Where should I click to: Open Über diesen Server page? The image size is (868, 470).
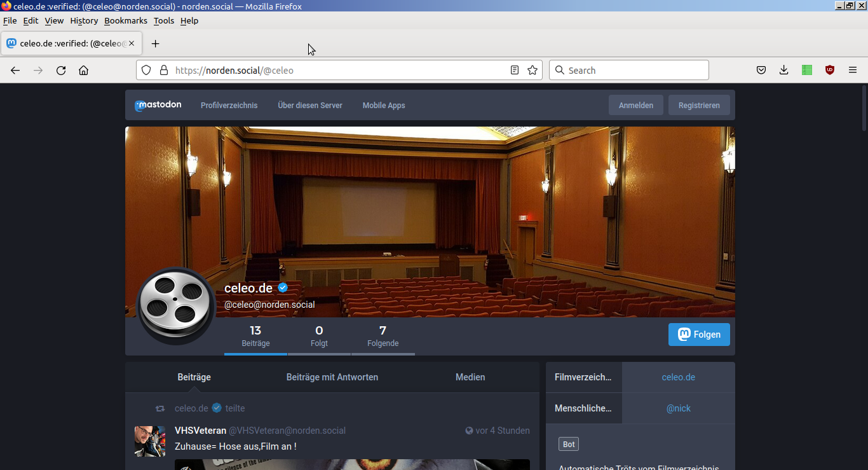click(x=310, y=106)
